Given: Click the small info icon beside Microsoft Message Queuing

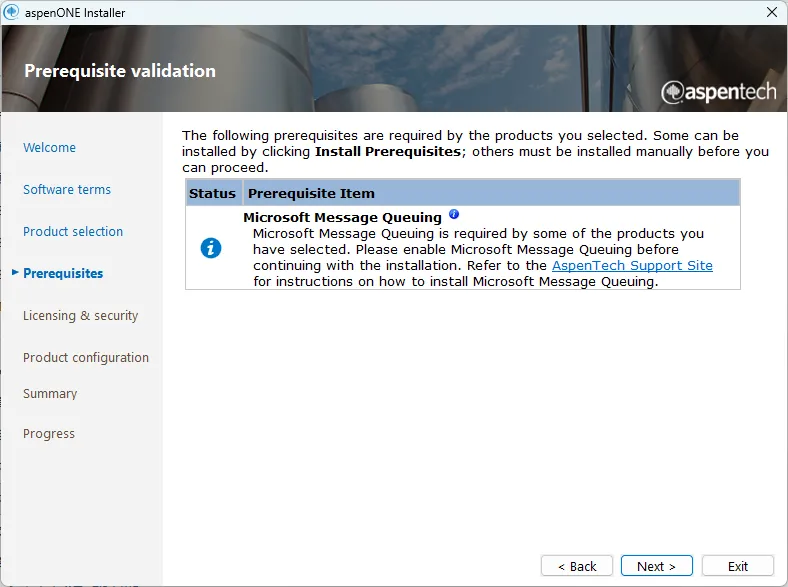Looking at the screenshot, I should pos(454,214).
